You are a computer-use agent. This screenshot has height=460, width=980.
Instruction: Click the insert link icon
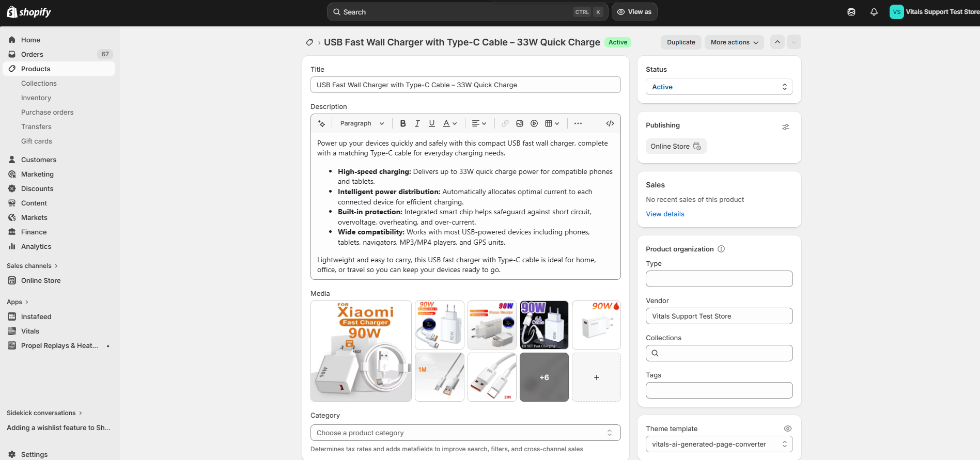pyautogui.click(x=505, y=123)
